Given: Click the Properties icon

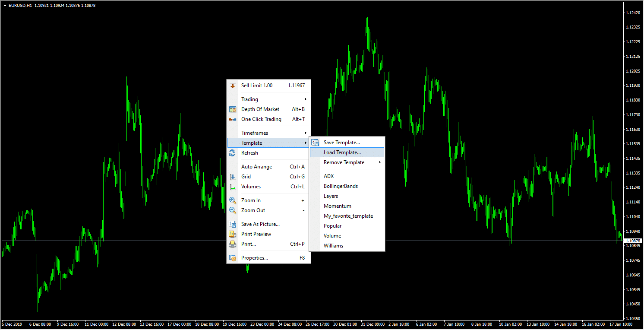Looking at the screenshot, I should coord(233,258).
